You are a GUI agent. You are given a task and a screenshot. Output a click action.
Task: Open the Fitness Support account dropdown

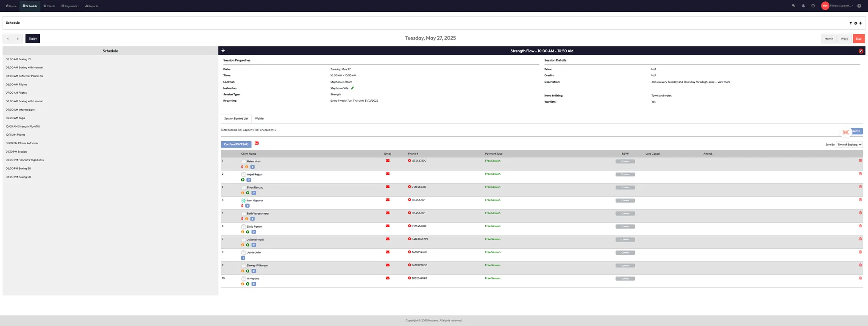(841, 6)
